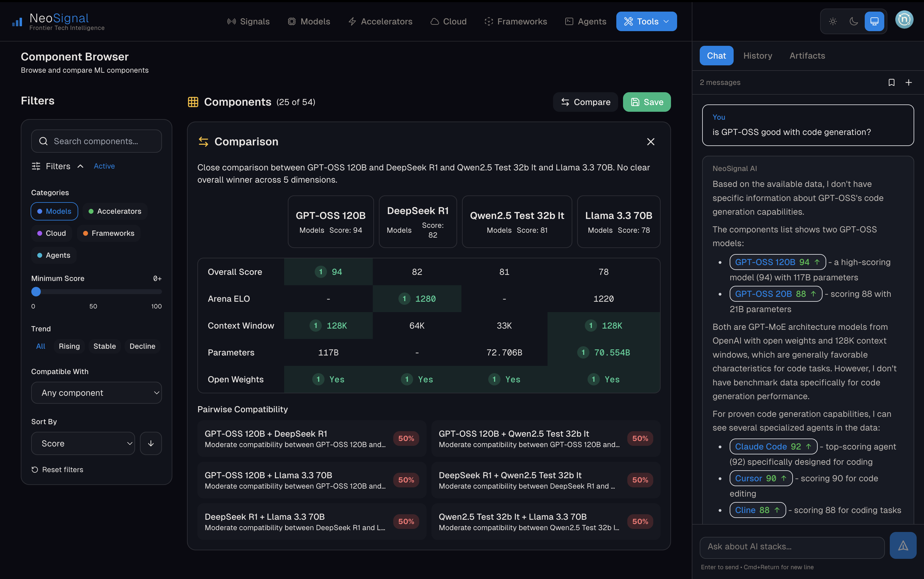
Task: Start a new chat with plus icon
Action: (909, 82)
